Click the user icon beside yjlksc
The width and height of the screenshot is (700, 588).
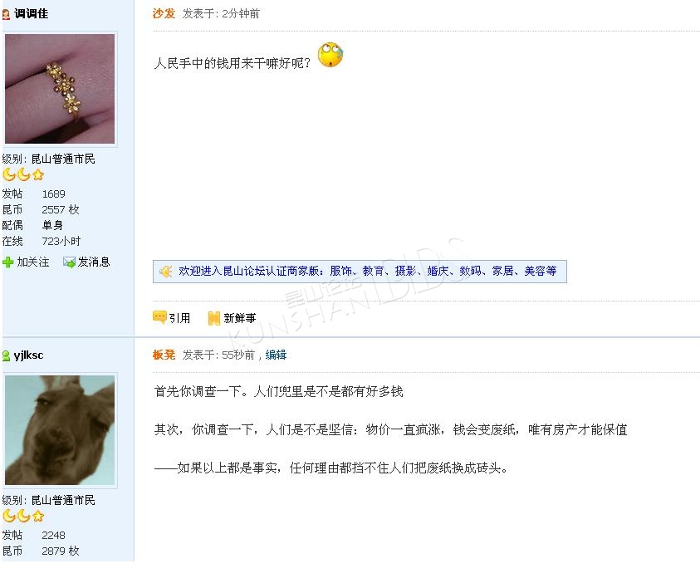coord(7,355)
